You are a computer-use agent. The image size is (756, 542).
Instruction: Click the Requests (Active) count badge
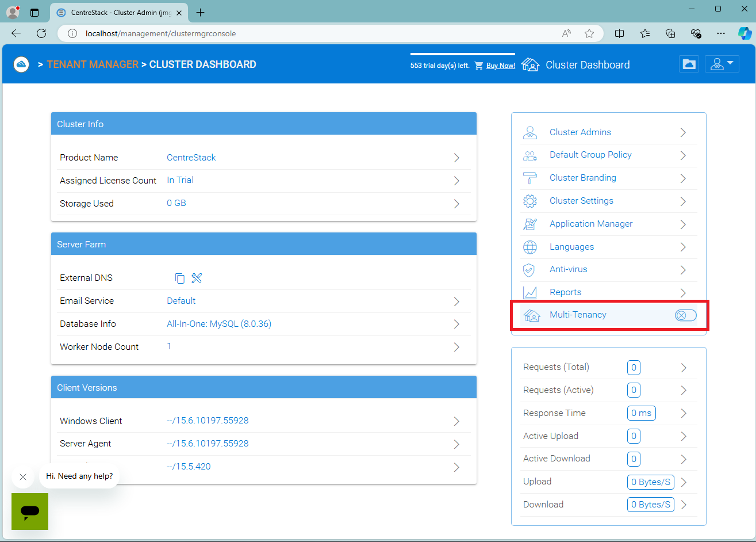coord(634,390)
